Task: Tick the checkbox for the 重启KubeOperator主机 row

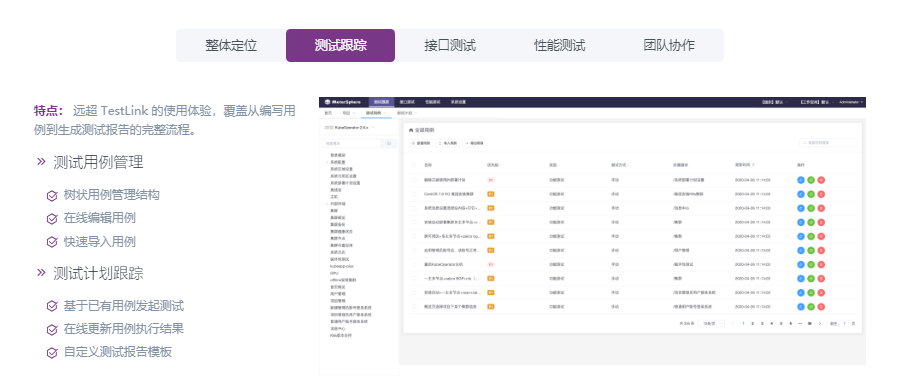Action: point(414,264)
